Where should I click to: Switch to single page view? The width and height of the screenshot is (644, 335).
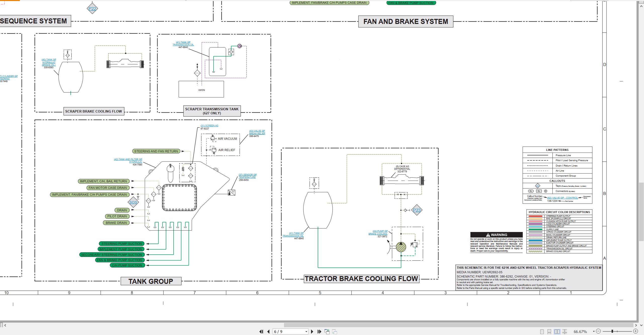(542, 332)
